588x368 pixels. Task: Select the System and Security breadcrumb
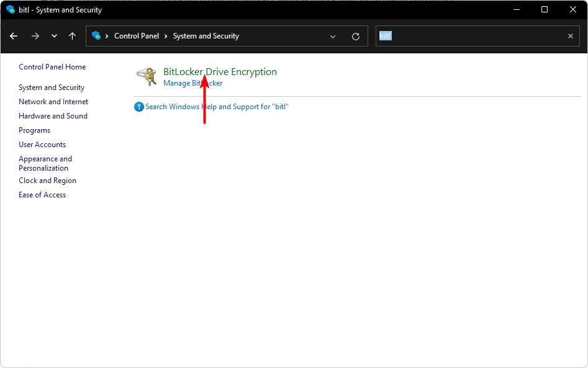coord(206,36)
